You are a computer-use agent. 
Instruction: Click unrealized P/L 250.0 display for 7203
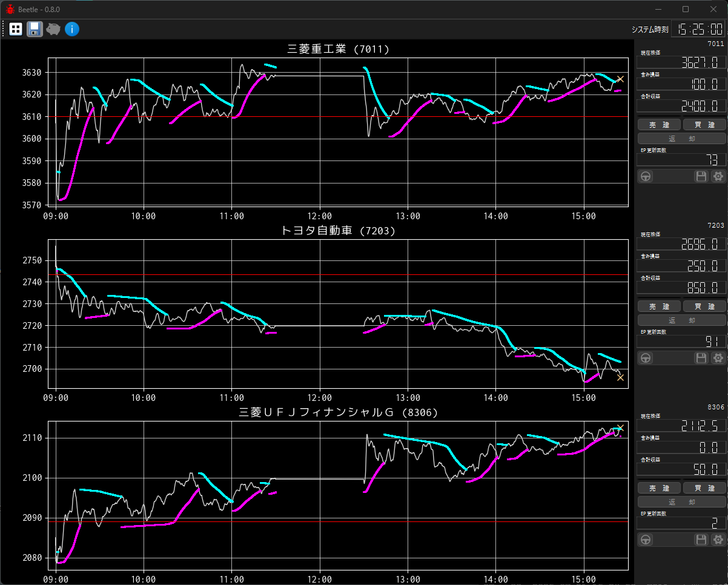(681, 265)
